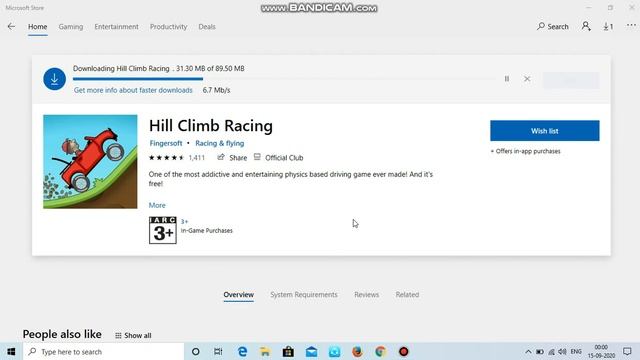The height and width of the screenshot is (360, 640).
Task: Go back with the back arrow
Action: (11, 27)
